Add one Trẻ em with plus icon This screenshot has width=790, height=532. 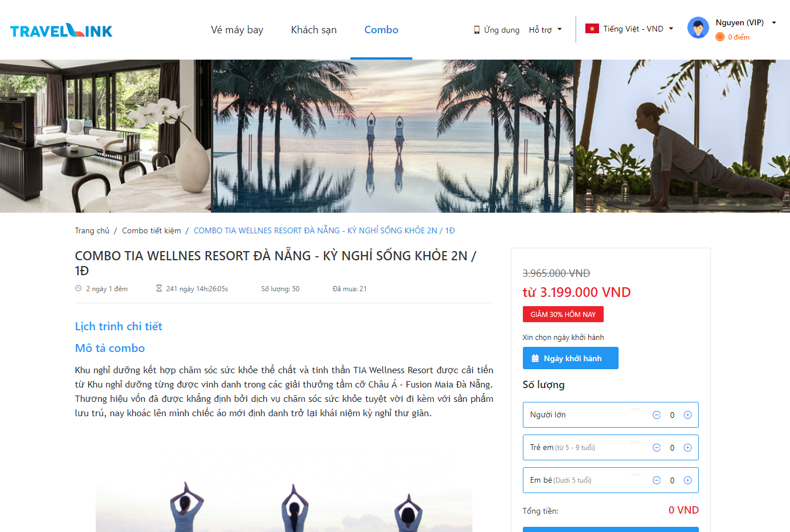click(687, 448)
